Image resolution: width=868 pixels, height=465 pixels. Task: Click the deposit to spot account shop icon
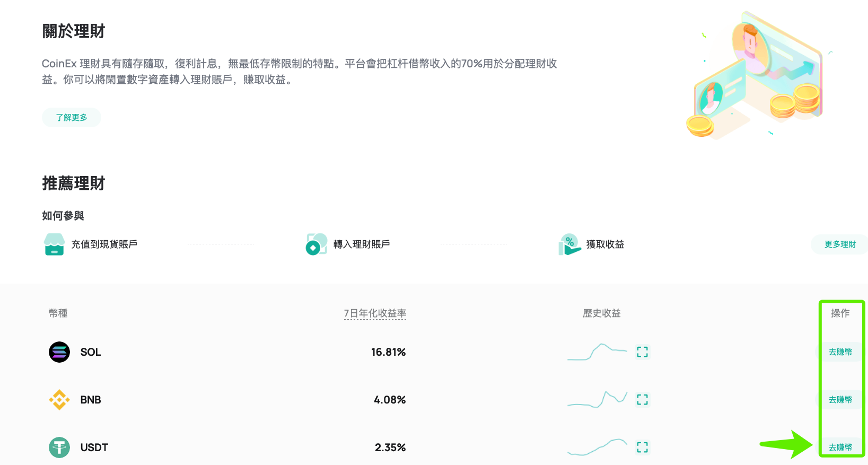coord(54,244)
